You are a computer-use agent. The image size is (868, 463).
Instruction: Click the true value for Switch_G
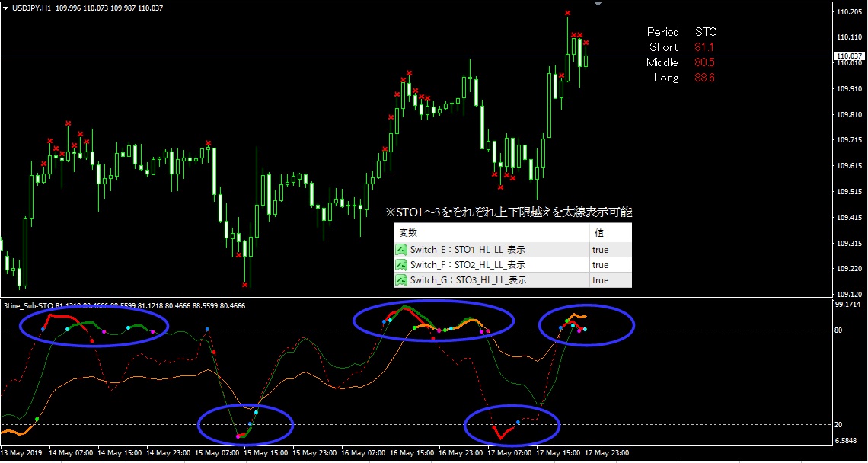coord(600,280)
